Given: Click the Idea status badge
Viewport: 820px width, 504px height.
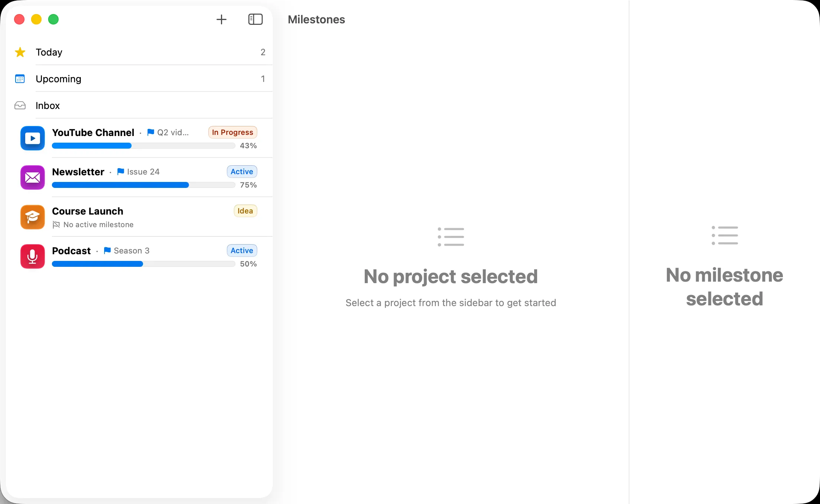Looking at the screenshot, I should point(245,211).
